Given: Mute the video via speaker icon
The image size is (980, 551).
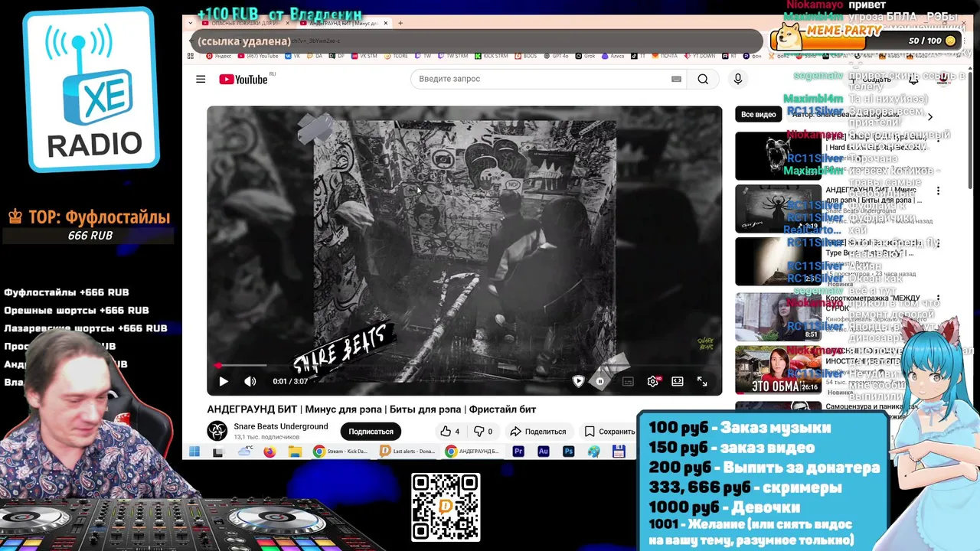Looking at the screenshot, I should [x=250, y=381].
